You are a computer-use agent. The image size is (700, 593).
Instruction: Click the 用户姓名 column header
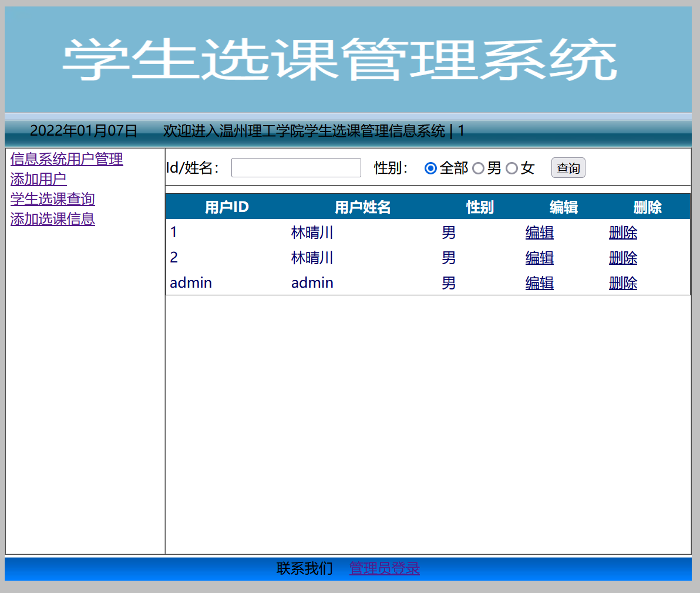[363, 207]
